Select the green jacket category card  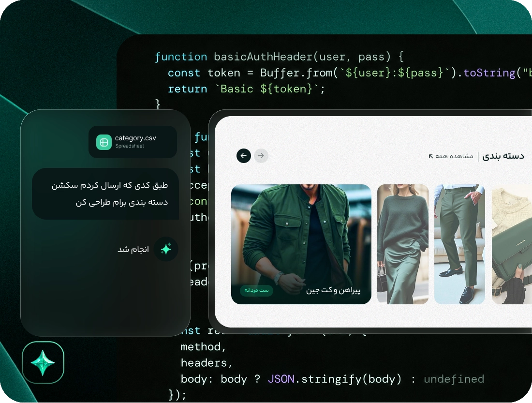pyautogui.click(x=301, y=244)
